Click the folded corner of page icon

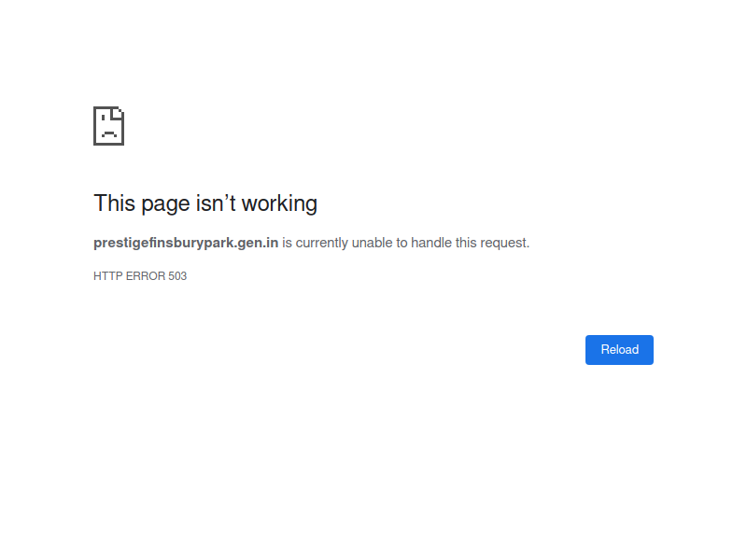click(119, 113)
